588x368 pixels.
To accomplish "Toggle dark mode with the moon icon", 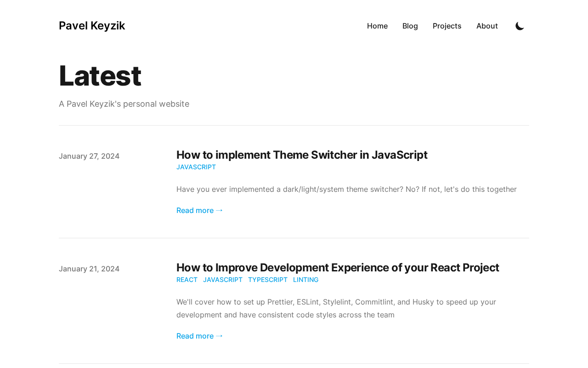I will [520, 26].
